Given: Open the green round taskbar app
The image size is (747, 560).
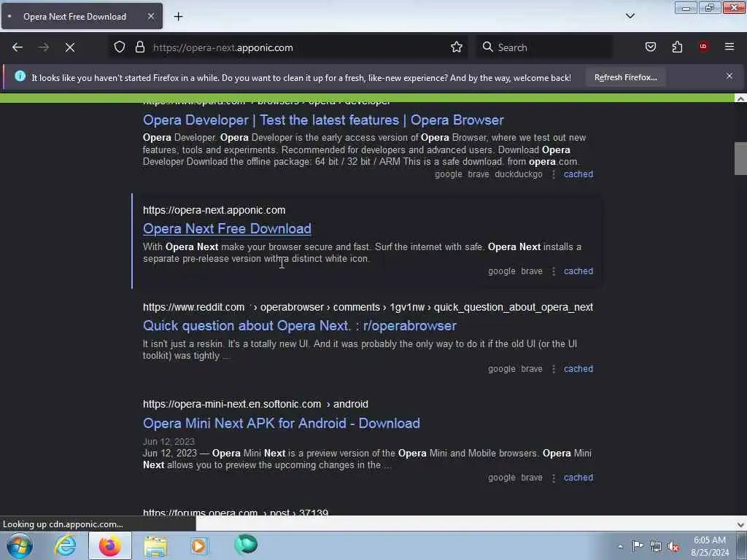Looking at the screenshot, I should [246, 545].
